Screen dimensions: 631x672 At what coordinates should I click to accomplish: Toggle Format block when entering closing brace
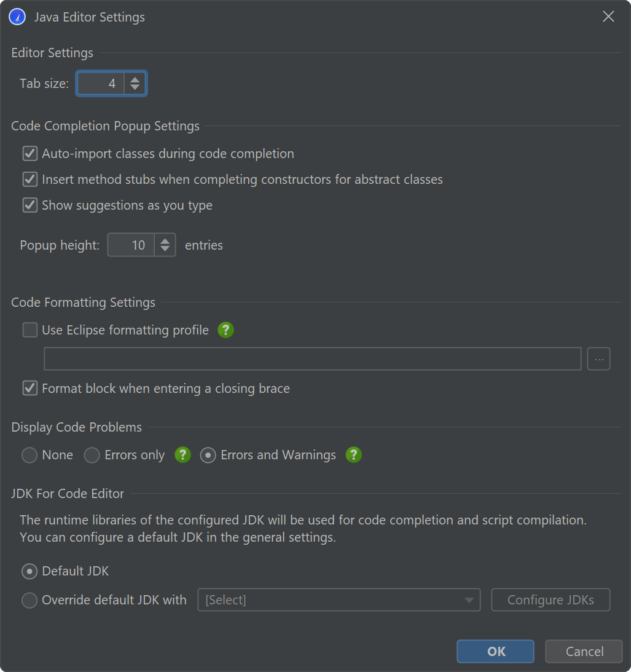30,389
